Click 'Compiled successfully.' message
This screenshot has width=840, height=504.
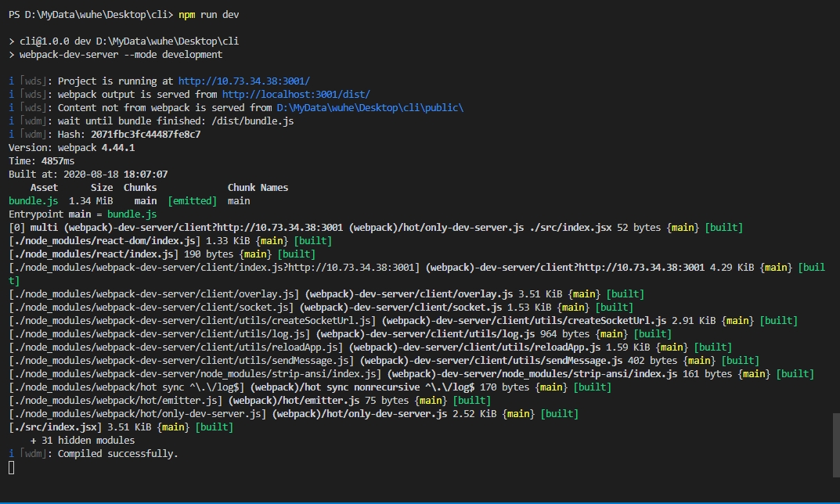click(117, 454)
